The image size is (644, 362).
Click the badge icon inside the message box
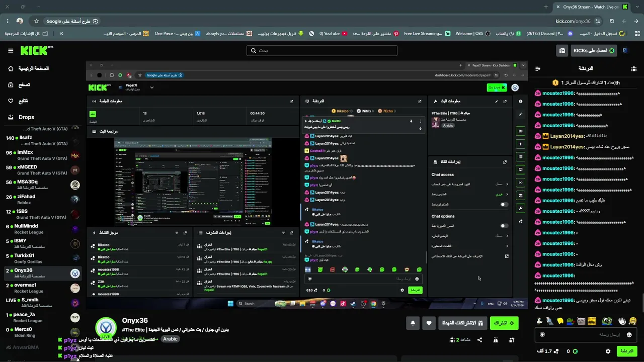542,334
